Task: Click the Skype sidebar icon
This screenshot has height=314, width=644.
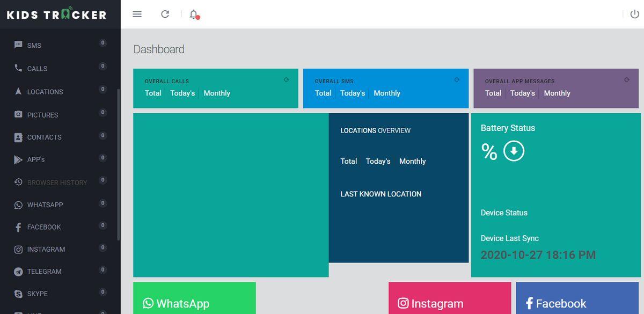Action: [18, 294]
